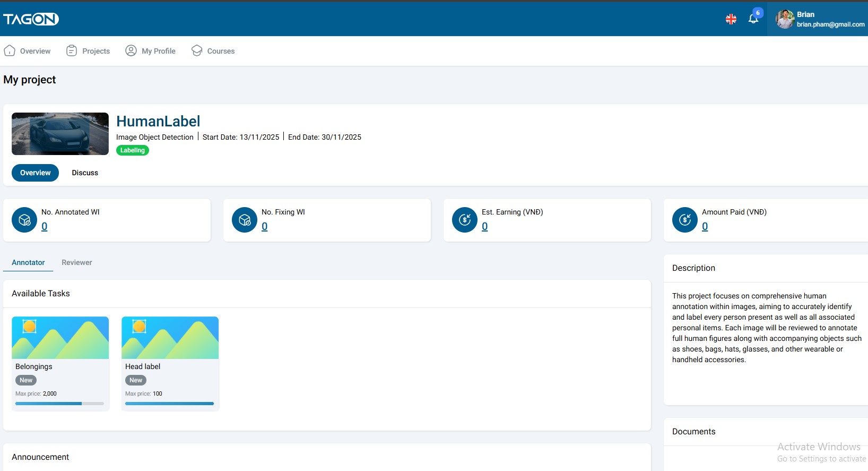Click Brian's profile avatar

(785, 19)
